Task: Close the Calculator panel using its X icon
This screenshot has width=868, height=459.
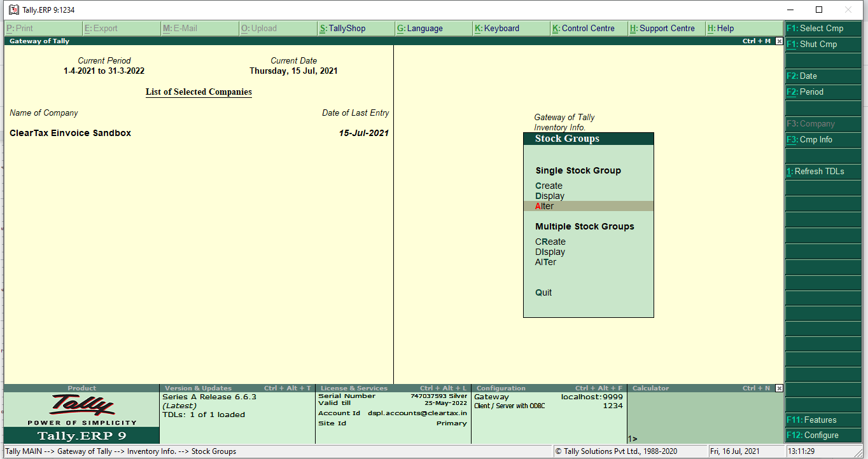Action: [779, 388]
